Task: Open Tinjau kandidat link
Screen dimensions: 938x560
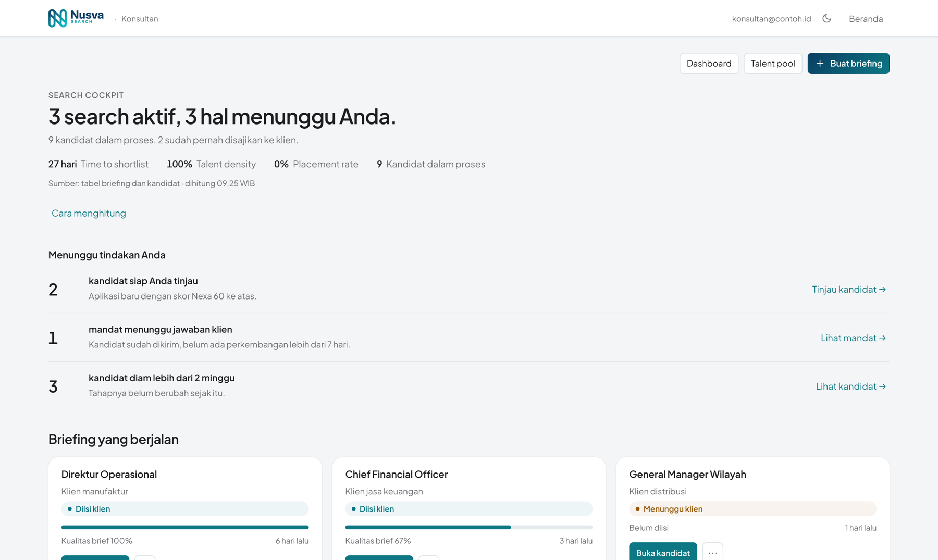Action: (849, 289)
